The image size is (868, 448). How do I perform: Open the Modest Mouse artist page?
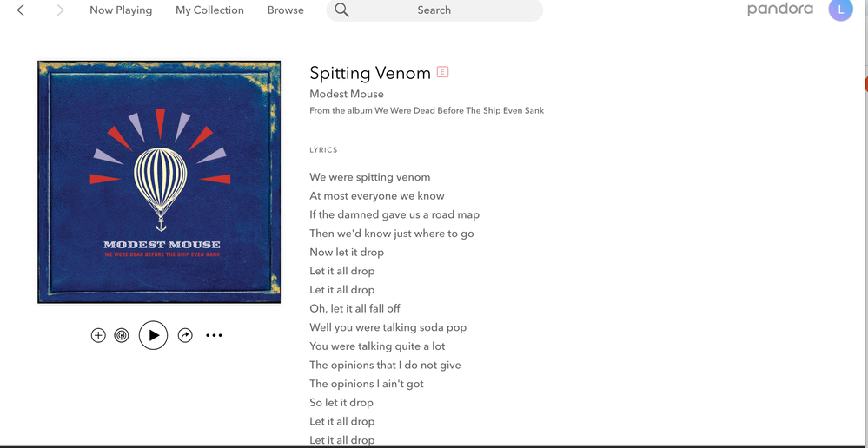tap(347, 94)
